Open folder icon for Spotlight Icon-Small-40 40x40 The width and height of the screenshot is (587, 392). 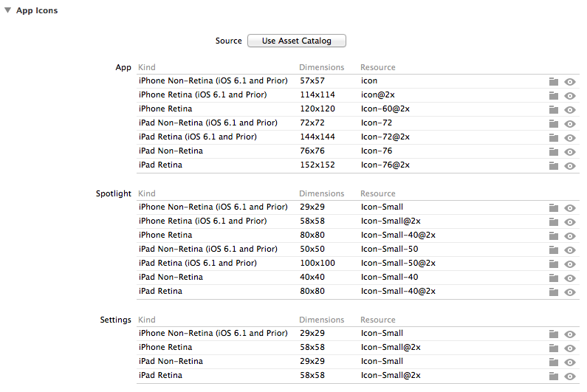[x=554, y=278]
